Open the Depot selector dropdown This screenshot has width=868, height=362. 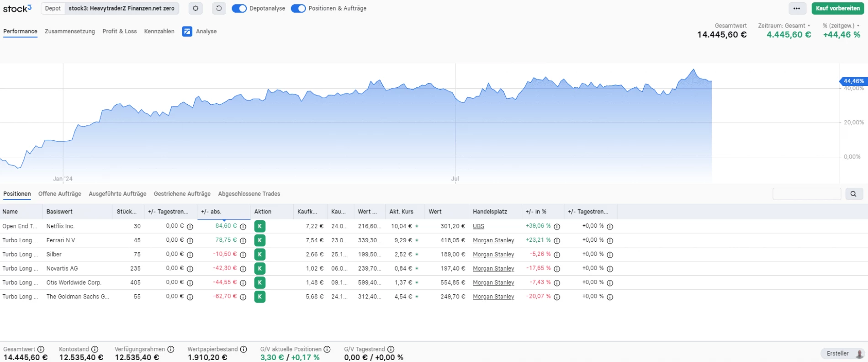click(x=110, y=8)
